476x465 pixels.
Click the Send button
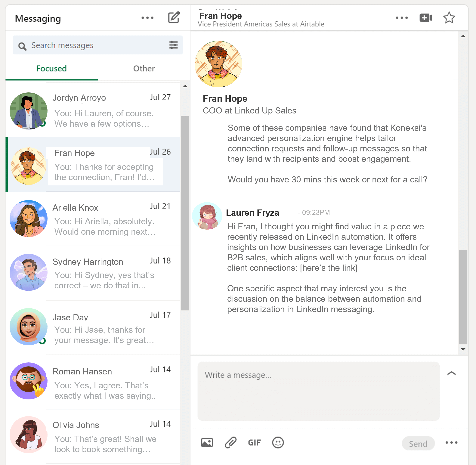(418, 444)
